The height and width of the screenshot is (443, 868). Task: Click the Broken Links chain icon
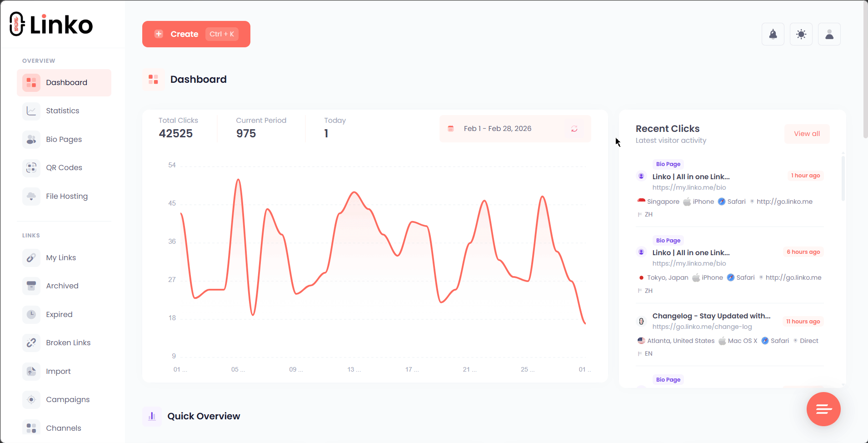click(x=31, y=342)
